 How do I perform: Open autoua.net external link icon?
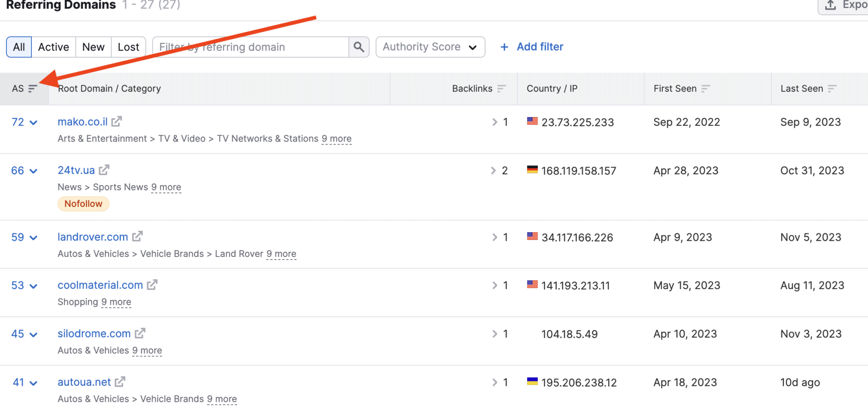[x=120, y=382]
